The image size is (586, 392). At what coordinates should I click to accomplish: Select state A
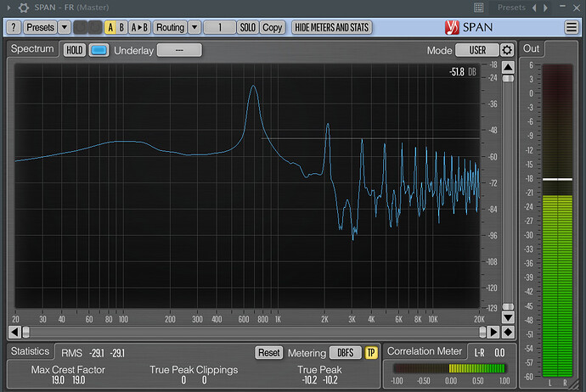click(110, 27)
